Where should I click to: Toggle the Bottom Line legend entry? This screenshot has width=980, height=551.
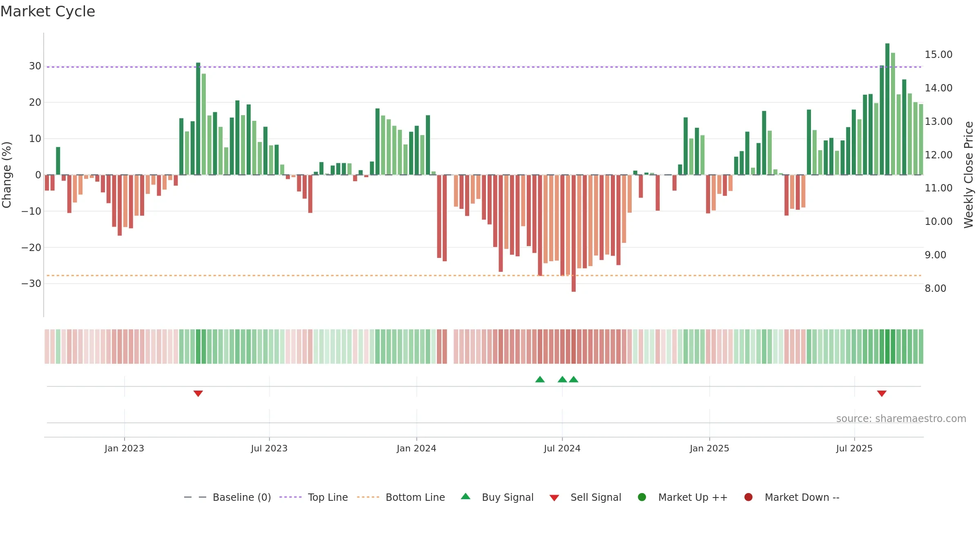pyautogui.click(x=401, y=497)
